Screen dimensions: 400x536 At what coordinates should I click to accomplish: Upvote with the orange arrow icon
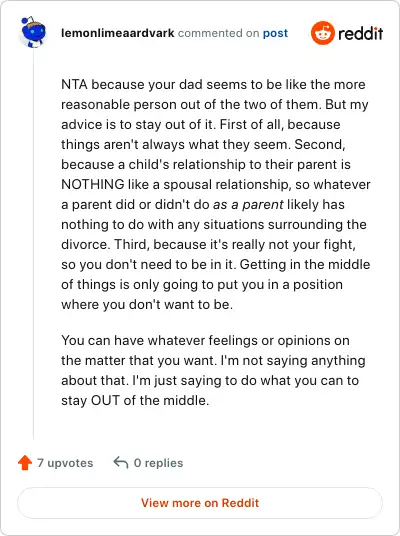(x=25, y=463)
